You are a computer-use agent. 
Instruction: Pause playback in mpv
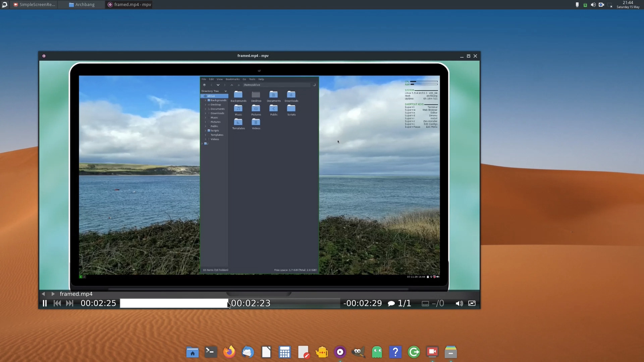[45, 303]
